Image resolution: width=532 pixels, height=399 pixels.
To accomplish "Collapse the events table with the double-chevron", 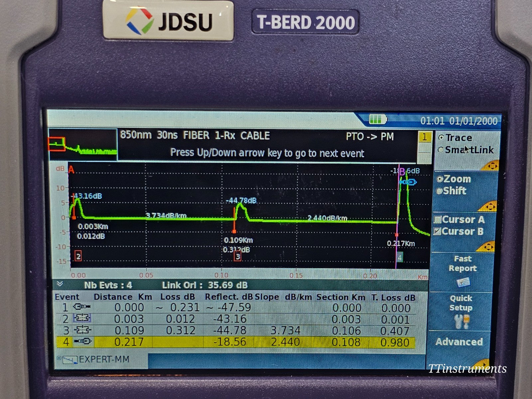I will point(61,284).
